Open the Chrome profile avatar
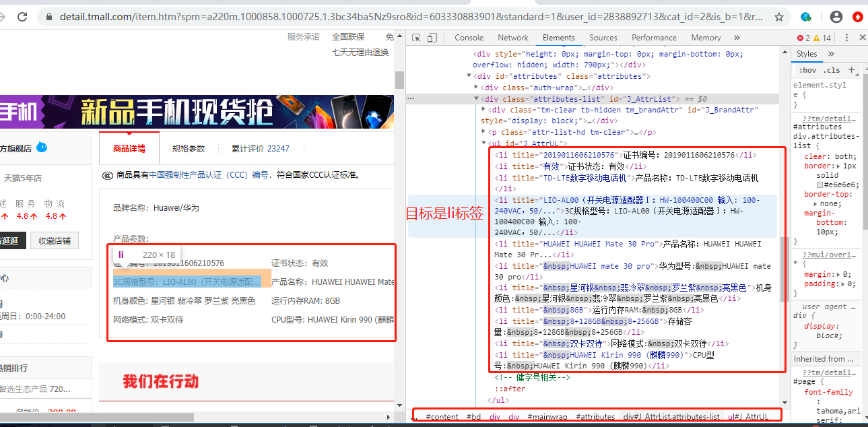This screenshot has height=427, width=868. pyautogui.click(x=836, y=18)
